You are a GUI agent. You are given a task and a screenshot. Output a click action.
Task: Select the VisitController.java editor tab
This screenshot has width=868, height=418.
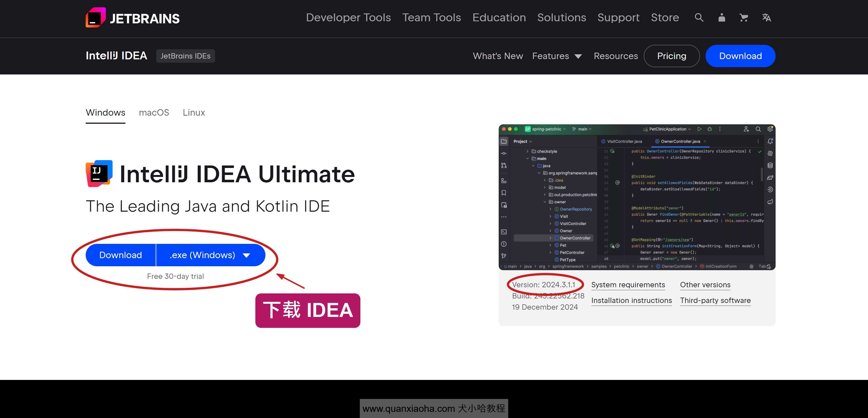pyautogui.click(x=622, y=141)
